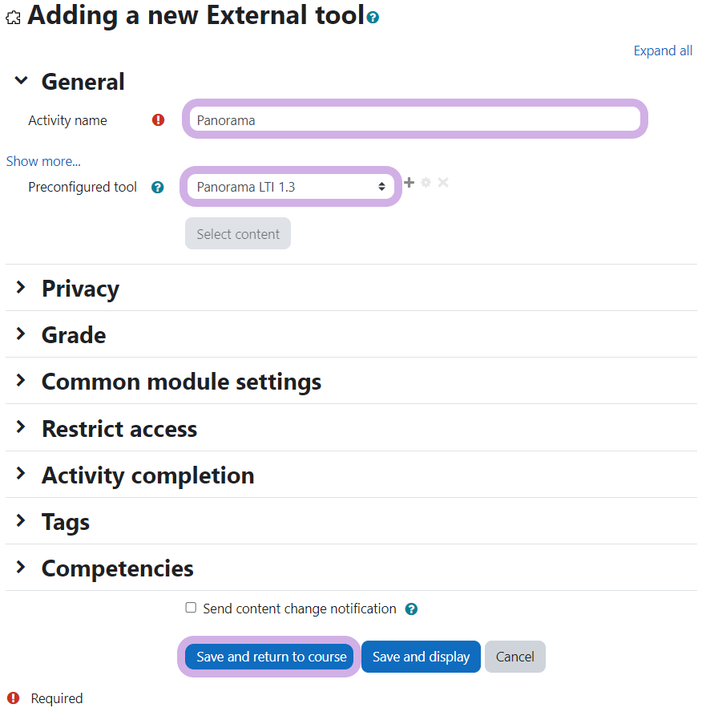The width and height of the screenshot is (706, 728).
Task: Click the Expand all link
Action: point(663,51)
